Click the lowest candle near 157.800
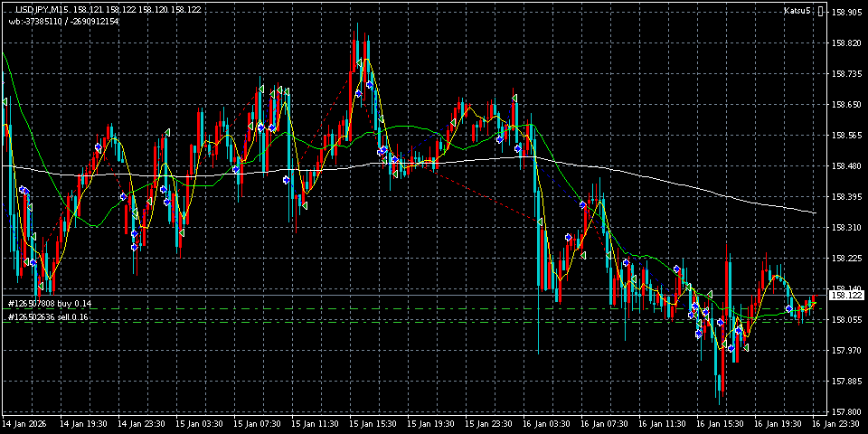 [x=722, y=389]
